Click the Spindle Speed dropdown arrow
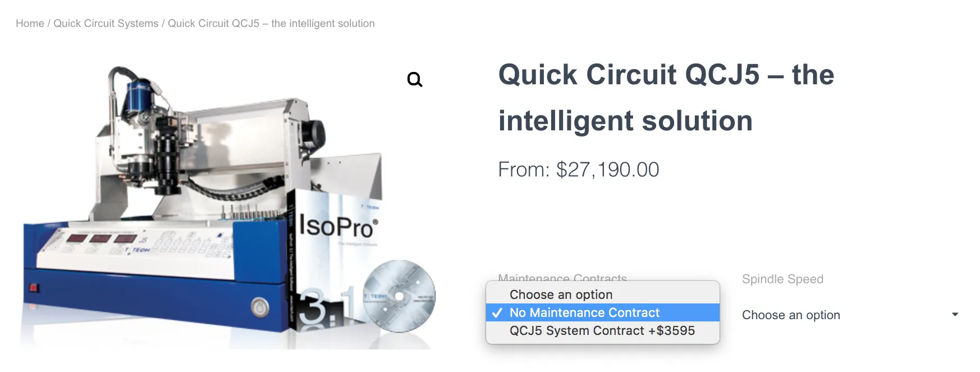 (955, 315)
